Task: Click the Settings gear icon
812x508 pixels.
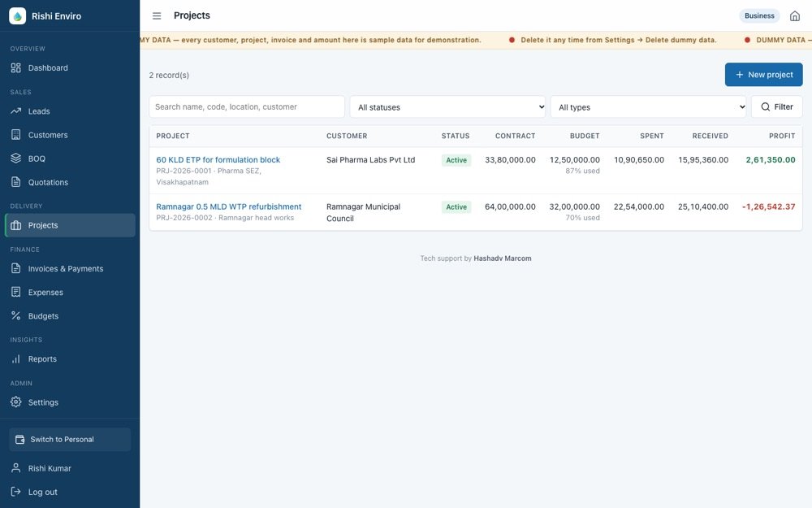Action: [x=16, y=402]
